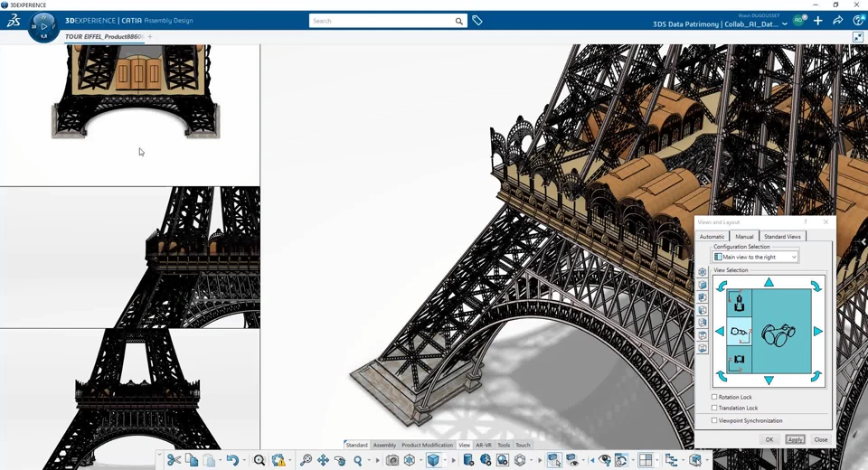Click the topmost standard view cube icon
The height and width of the screenshot is (470, 868).
tap(702, 272)
